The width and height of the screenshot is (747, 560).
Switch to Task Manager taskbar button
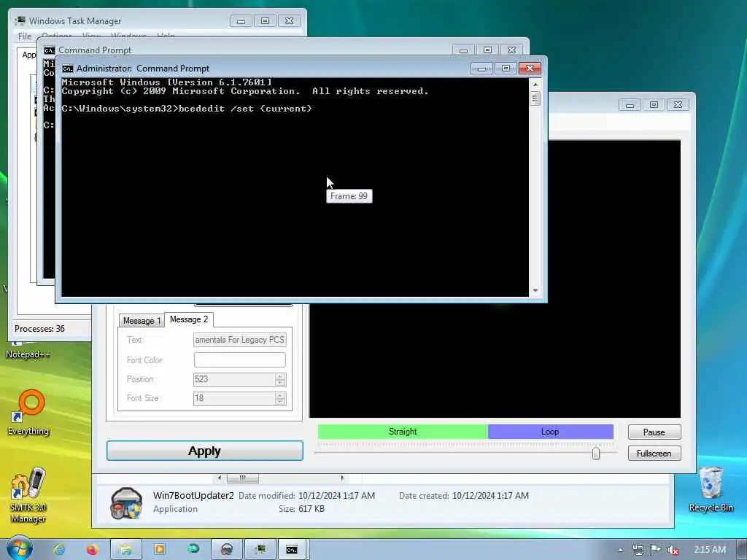[260, 550]
